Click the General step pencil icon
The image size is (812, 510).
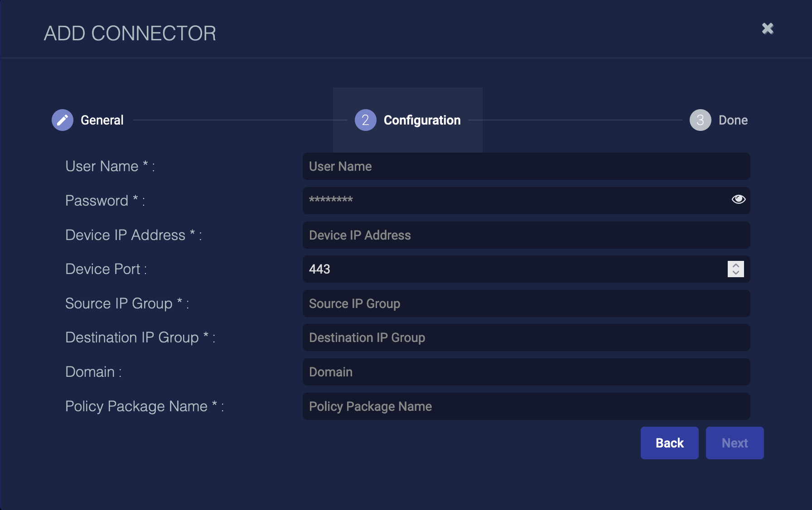63,120
